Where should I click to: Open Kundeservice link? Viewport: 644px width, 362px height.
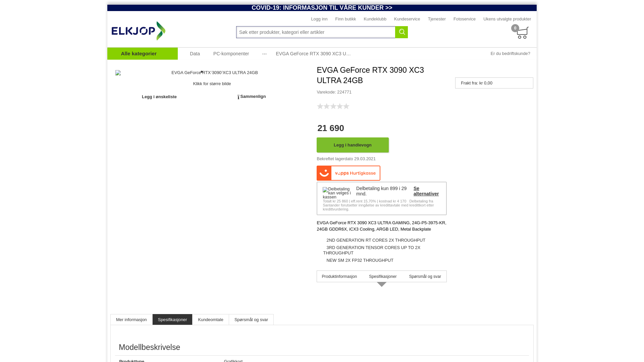(407, 19)
